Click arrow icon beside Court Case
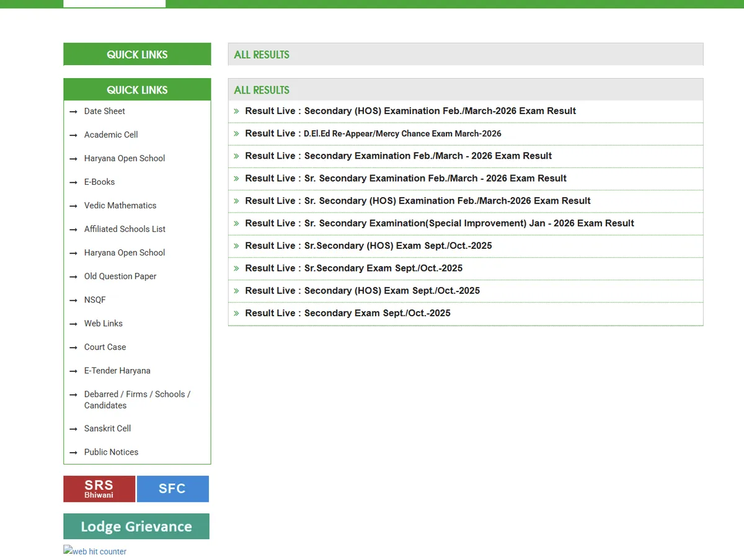Image resolution: width=744 pixels, height=560 pixels. pyautogui.click(x=73, y=347)
